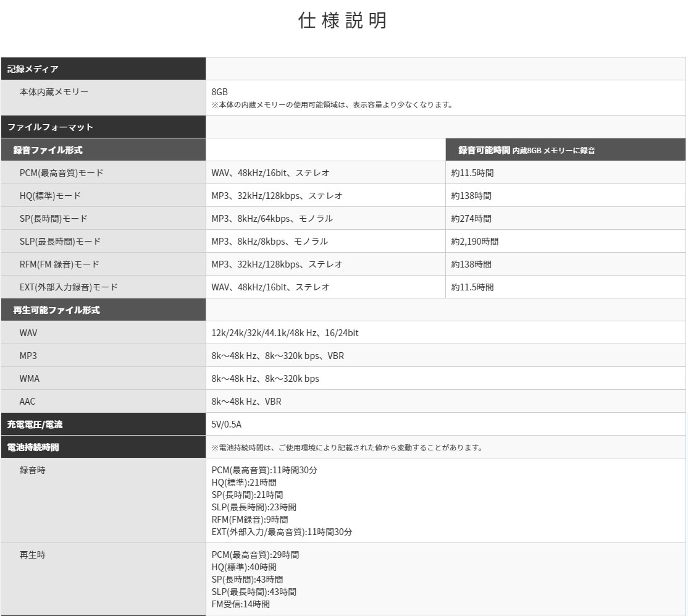Select the SP(長時間)モード row label

pos(54,219)
